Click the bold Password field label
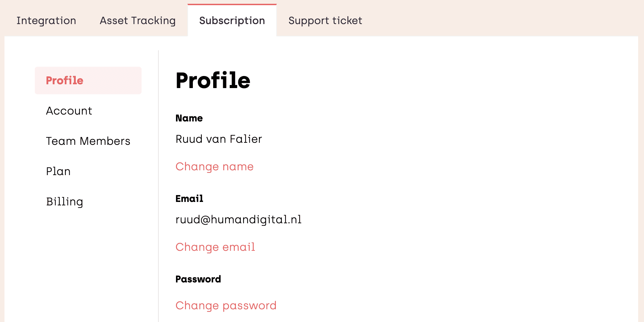 198,279
